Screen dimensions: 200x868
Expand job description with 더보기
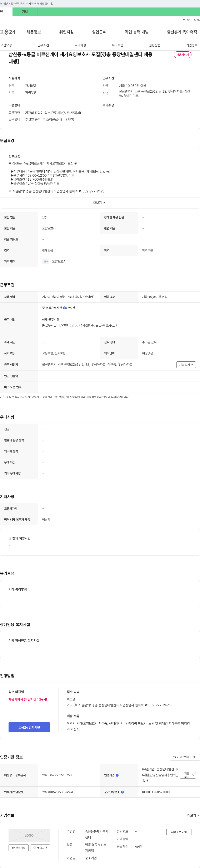[x=100, y=202]
